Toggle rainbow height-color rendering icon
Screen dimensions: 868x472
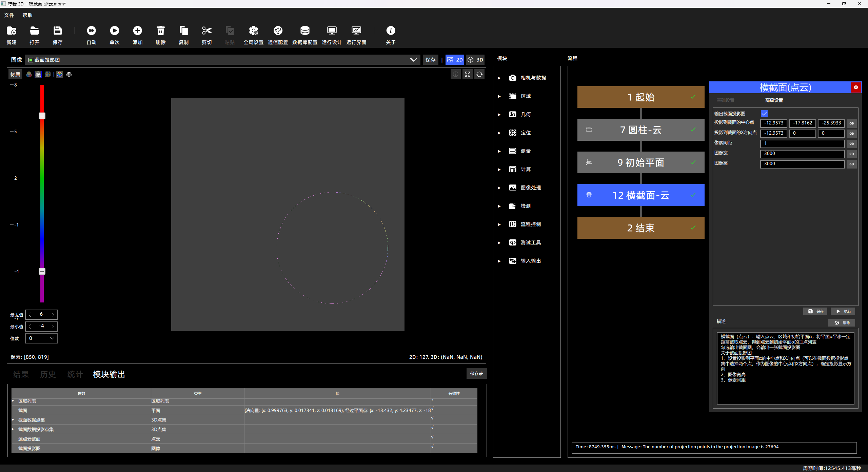tap(60, 74)
